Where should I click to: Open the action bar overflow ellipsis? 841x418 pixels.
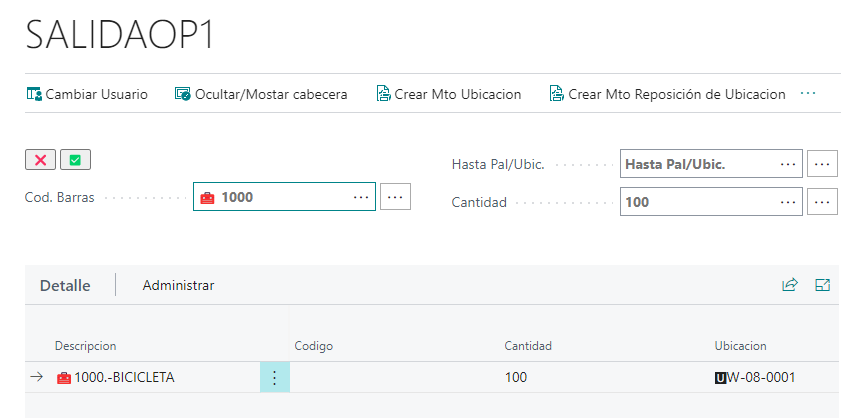click(808, 93)
